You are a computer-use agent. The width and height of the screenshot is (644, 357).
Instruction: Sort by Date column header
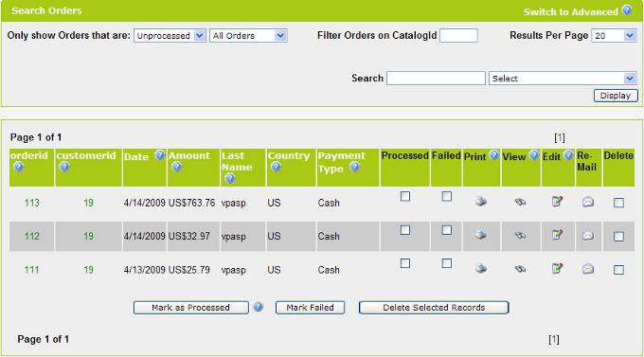(136, 156)
